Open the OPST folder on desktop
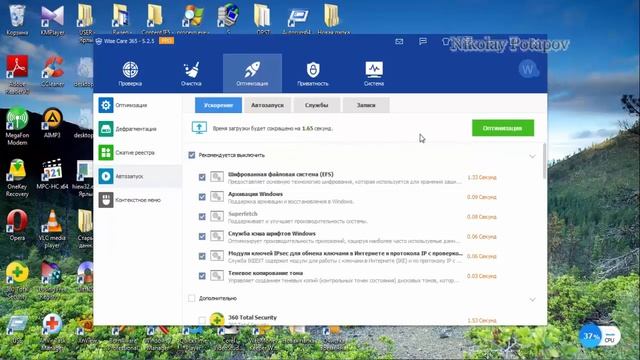Viewport: 640px width, 360px height. tap(262, 18)
